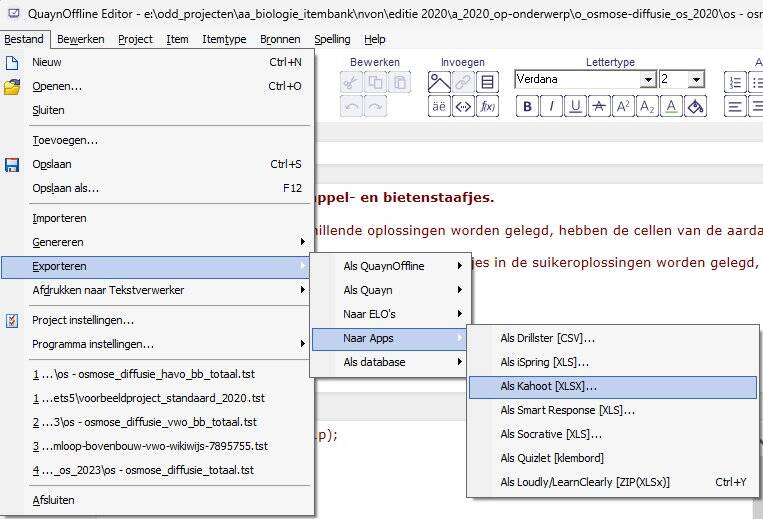Open recent file vwo-wikiwijs-7895755.tst

(156, 446)
